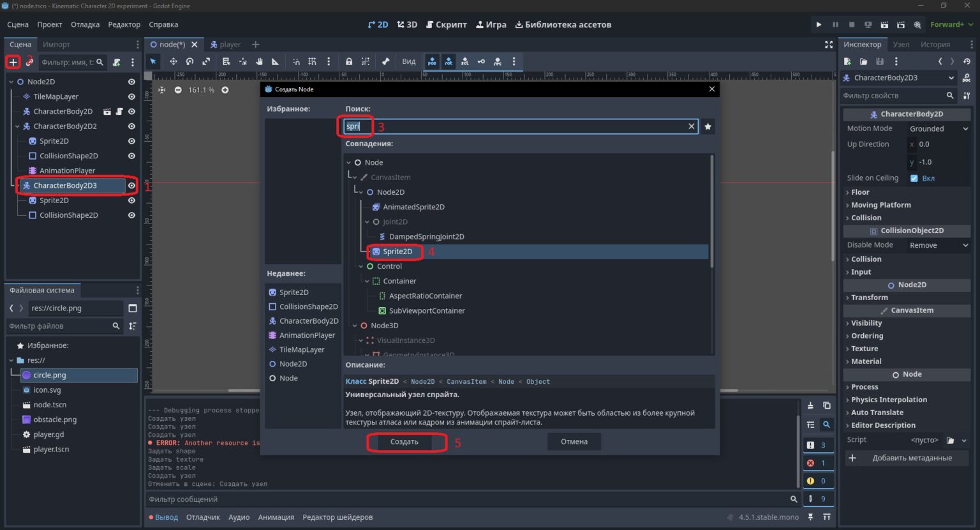This screenshot has width=980, height=530.
Task: Open the Motion Mode Grounded dropdown
Action: coord(939,128)
